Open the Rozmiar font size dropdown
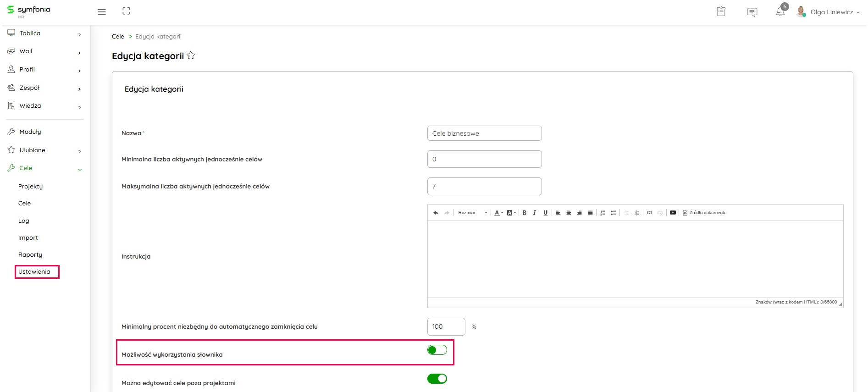The height and width of the screenshot is (392, 868). pos(472,213)
